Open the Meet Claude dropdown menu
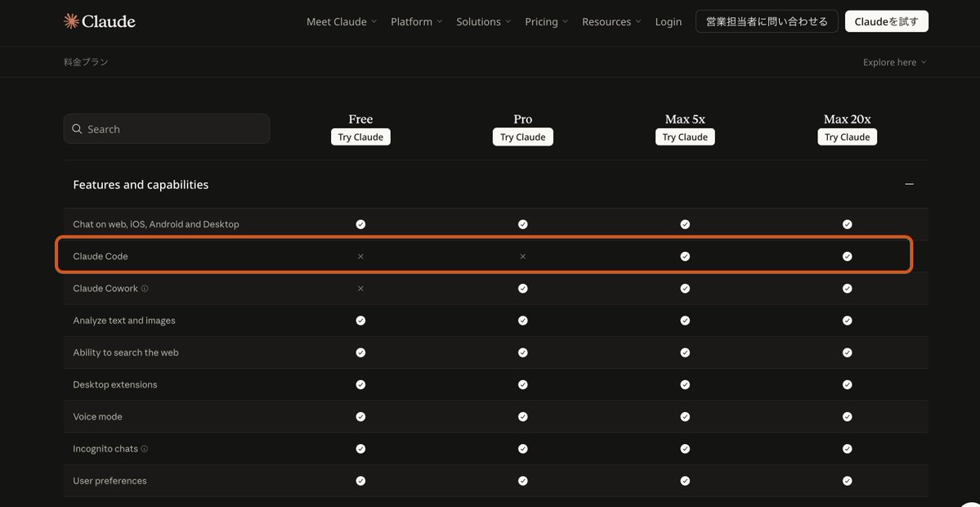 click(342, 22)
